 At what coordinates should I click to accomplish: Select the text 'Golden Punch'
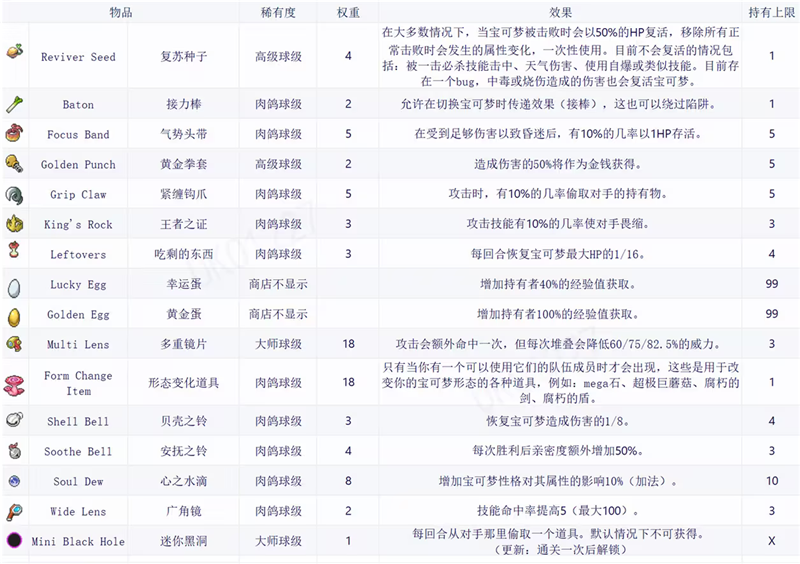click(x=78, y=164)
